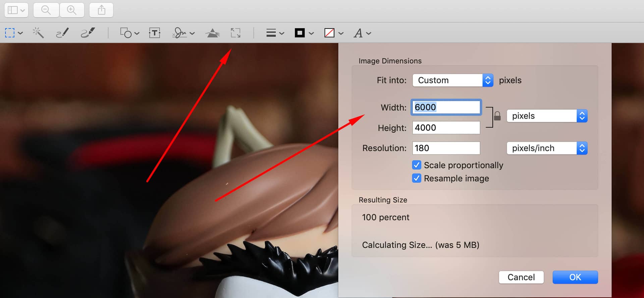The image size is (644, 298).
Task: Expand the text style chevron
Action: [x=369, y=33]
